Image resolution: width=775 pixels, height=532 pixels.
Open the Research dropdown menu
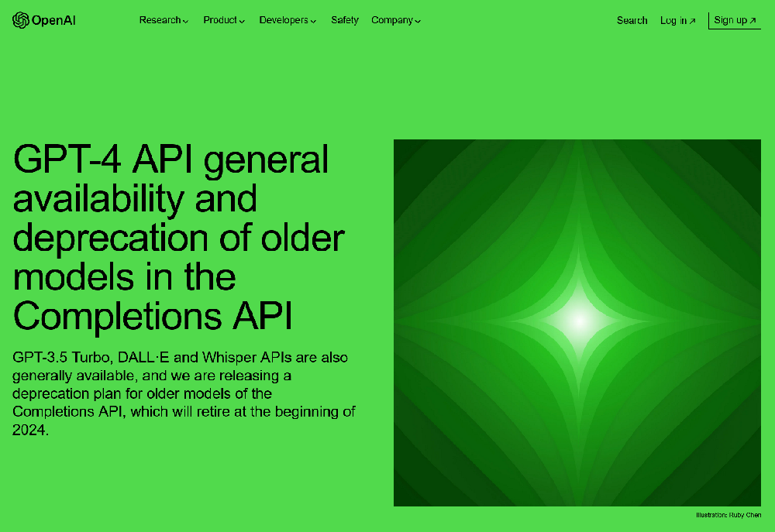point(164,20)
